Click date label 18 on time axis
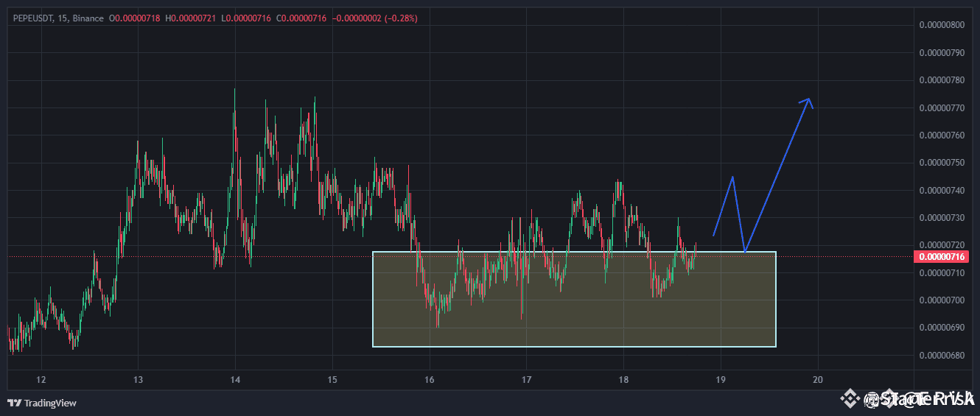The height and width of the screenshot is (416, 980). pyautogui.click(x=623, y=380)
